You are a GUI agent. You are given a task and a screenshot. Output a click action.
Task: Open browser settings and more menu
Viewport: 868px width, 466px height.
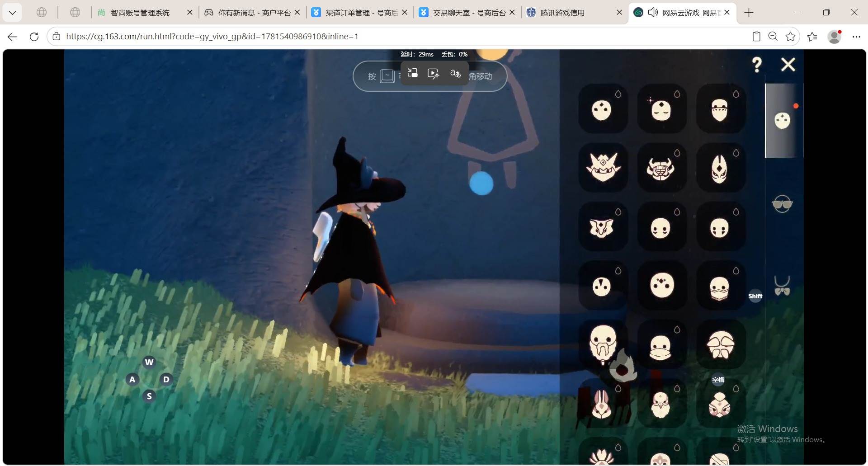click(x=856, y=37)
